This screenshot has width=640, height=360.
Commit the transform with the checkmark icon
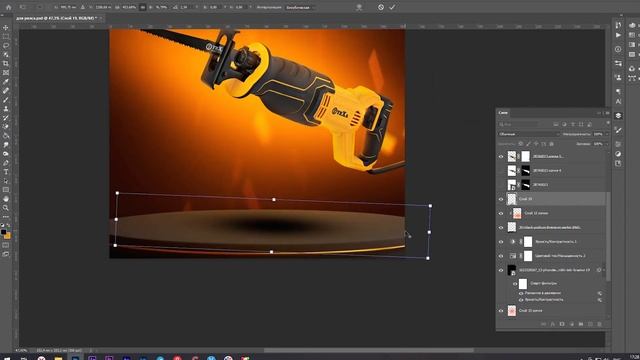tap(392, 7)
